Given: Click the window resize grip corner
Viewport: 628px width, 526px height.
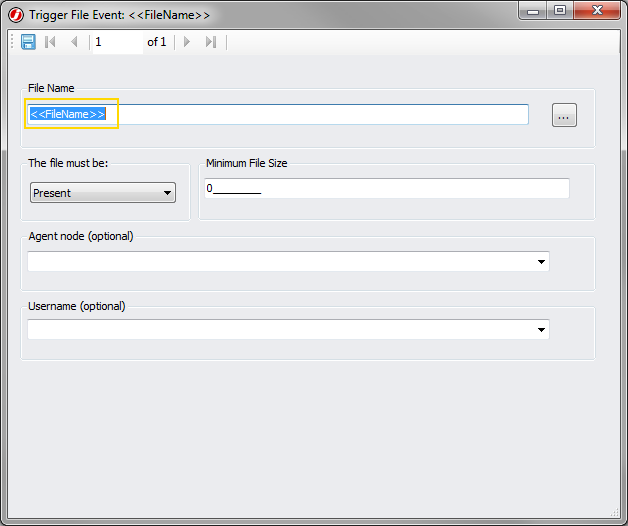Looking at the screenshot, I should 615,512.
